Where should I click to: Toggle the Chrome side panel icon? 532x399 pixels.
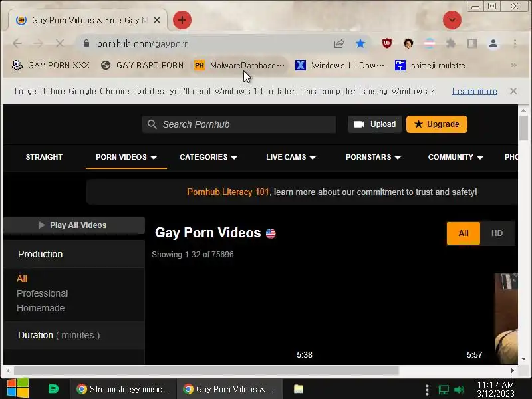[x=472, y=43]
